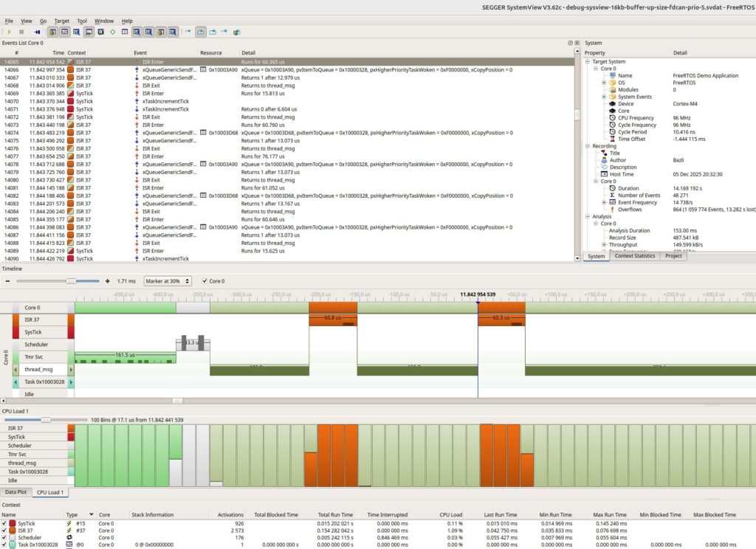Image resolution: width=756 pixels, height=549 pixels.
Task: Switch to the Data Plot tab
Action: pyautogui.click(x=15, y=491)
